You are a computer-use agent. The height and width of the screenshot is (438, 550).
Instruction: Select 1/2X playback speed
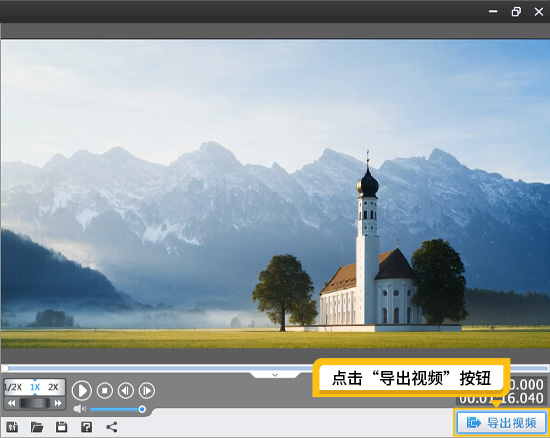(x=13, y=387)
